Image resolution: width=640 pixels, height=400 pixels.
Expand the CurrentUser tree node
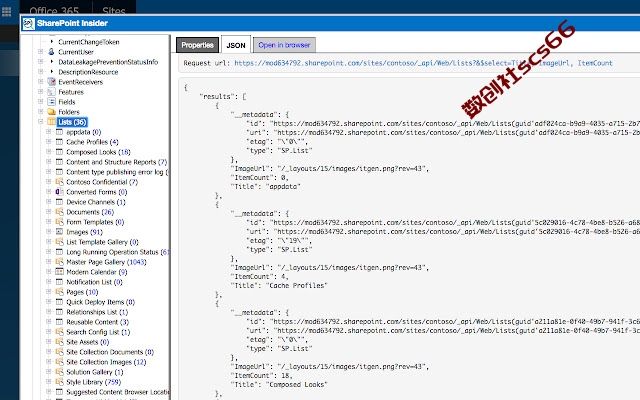(x=40, y=52)
